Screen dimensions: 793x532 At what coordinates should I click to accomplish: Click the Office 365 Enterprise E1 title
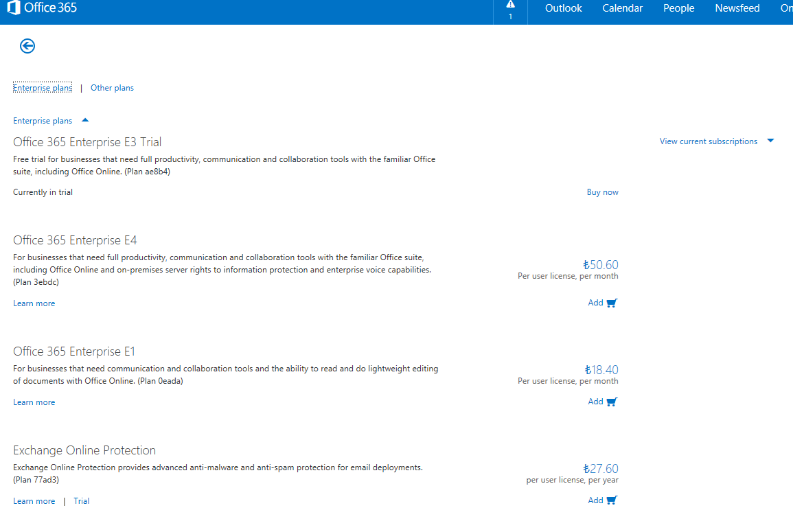click(74, 351)
